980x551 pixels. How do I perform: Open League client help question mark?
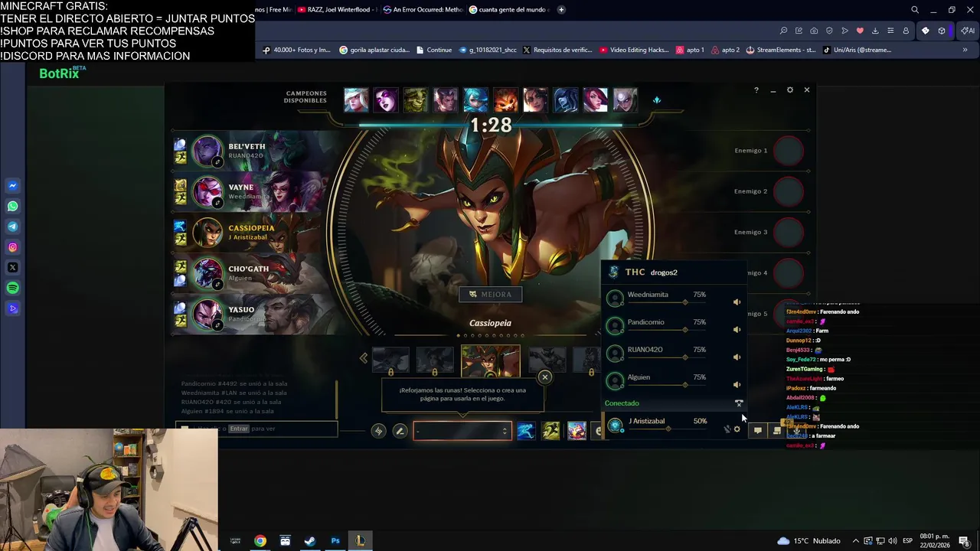[x=756, y=90]
